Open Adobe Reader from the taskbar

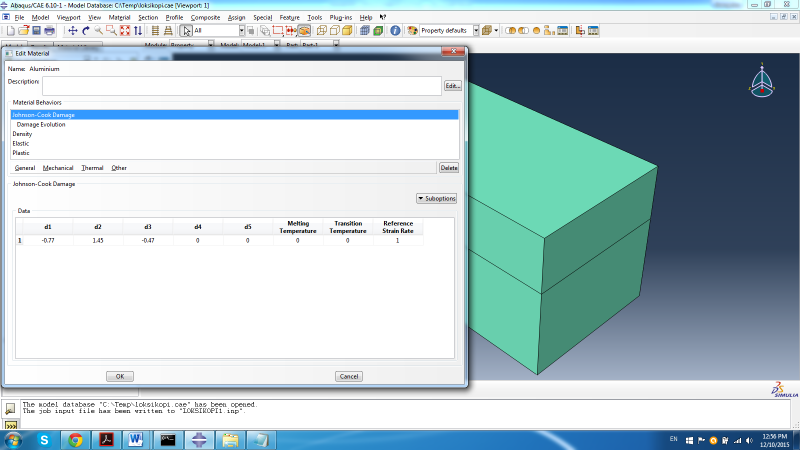pyautogui.click(x=106, y=440)
